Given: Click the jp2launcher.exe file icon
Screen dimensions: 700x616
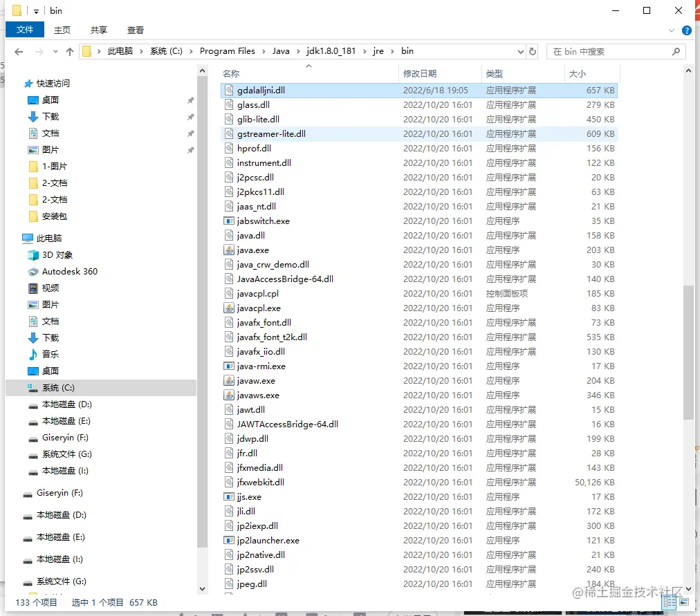Looking at the screenshot, I should (x=229, y=540).
